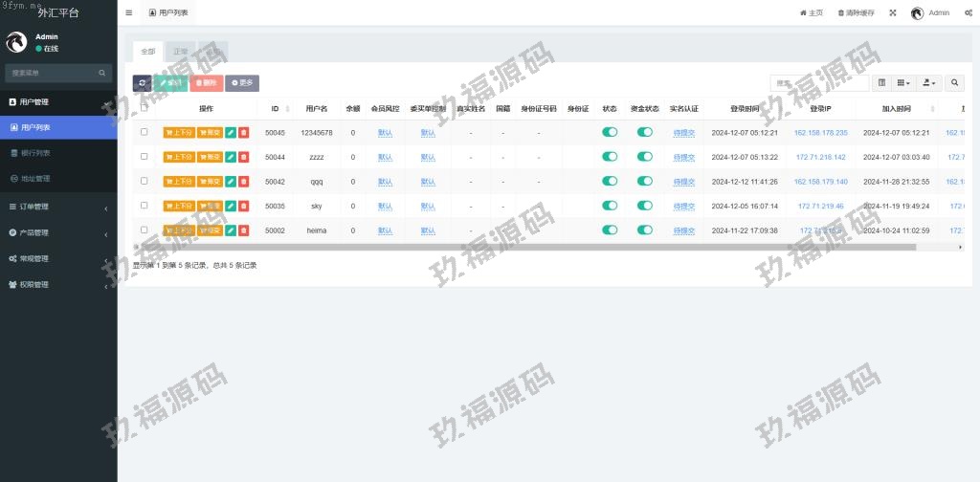The image size is (980, 482).
Task: Click the magnifier search button right of the toolbar
Action: [956, 83]
